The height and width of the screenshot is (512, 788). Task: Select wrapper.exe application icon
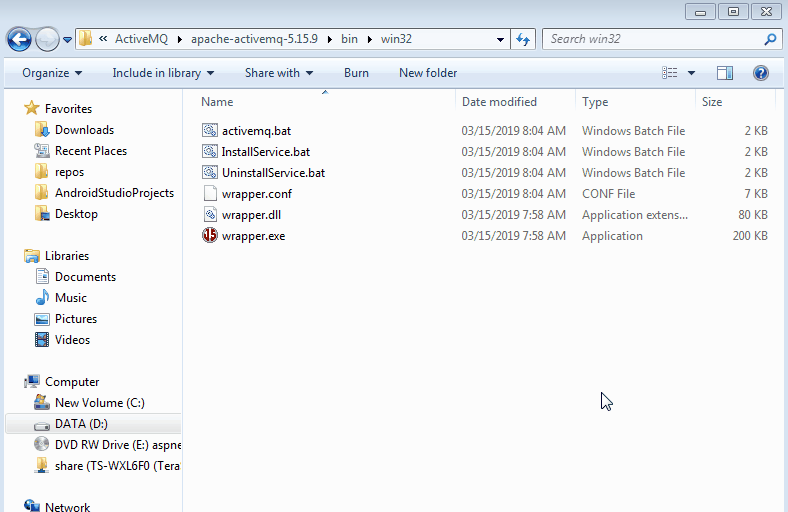pos(210,235)
